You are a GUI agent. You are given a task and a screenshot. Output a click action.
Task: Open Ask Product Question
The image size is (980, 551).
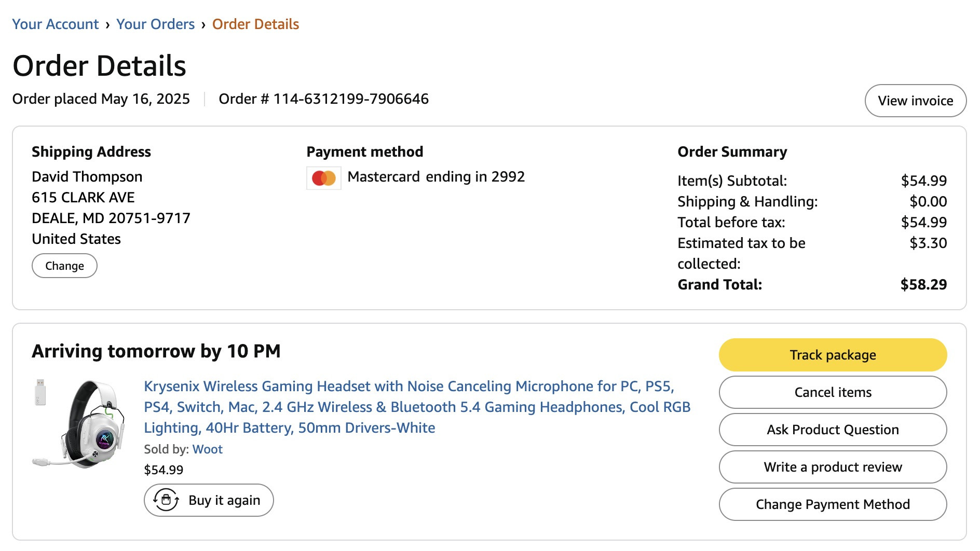pyautogui.click(x=833, y=430)
